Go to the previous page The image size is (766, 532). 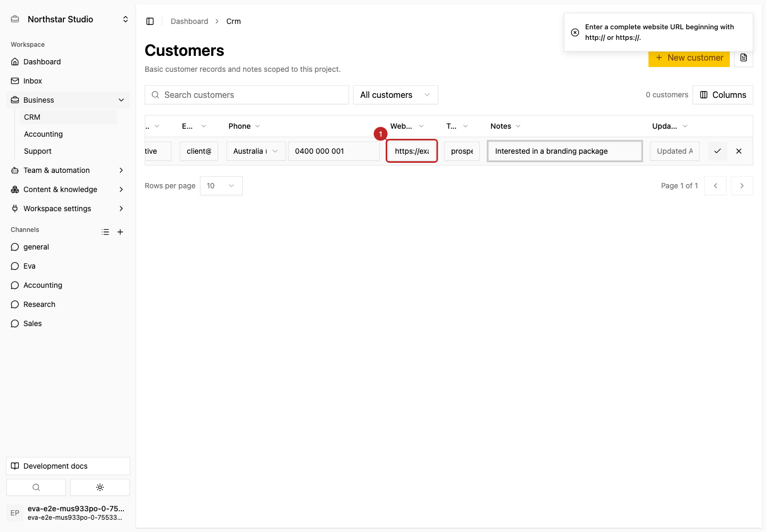click(715, 186)
